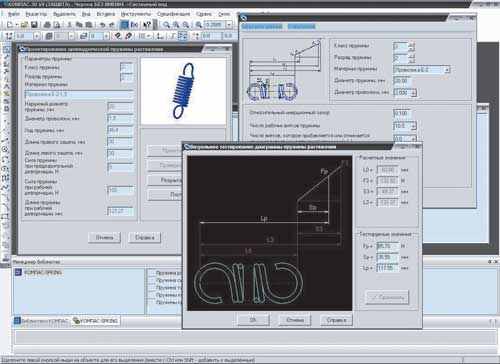Click Справка in the extension spring dialog

point(145,238)
